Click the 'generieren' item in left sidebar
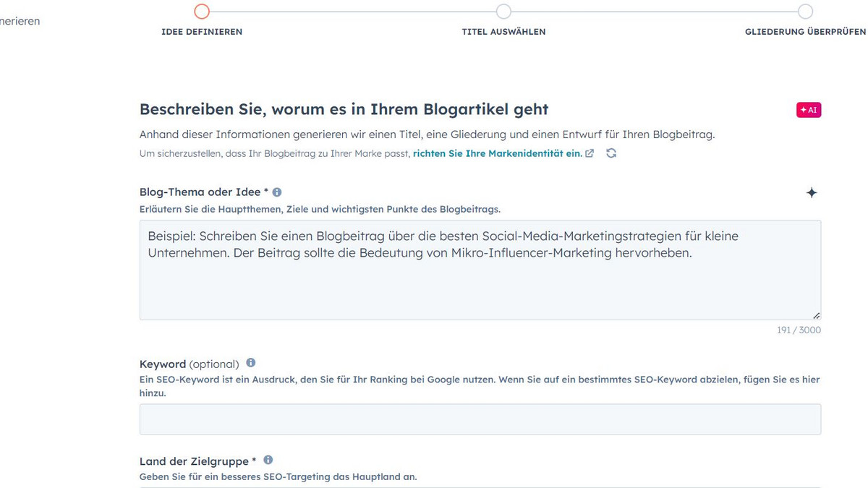Screen dimensions: 868x488 pos(20,21)
